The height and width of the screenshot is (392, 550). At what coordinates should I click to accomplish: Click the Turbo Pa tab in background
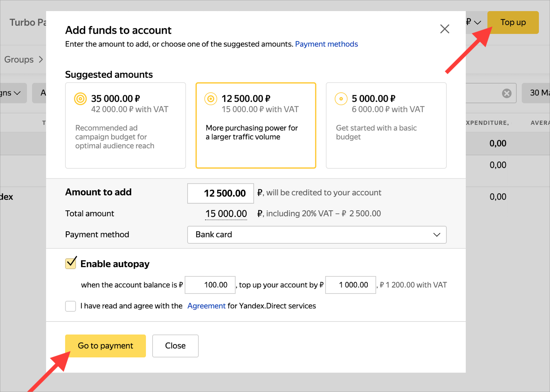tap(28, 22)
